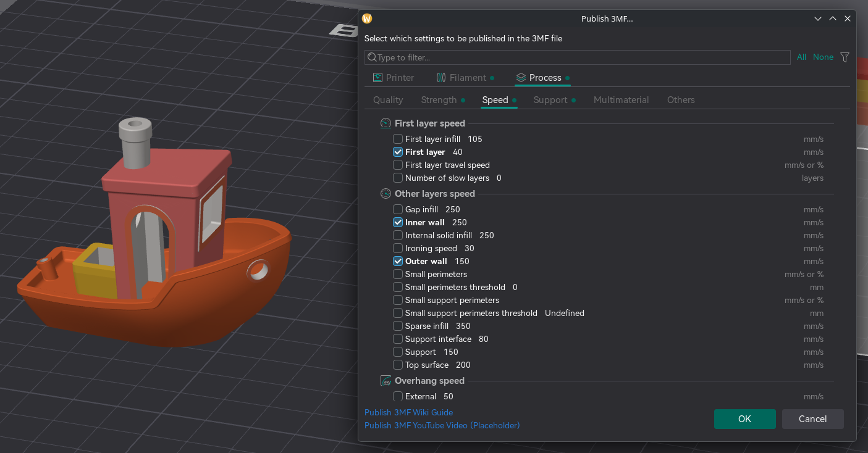
Task: Uncheck the Inner wall setting
Action: 398,222
